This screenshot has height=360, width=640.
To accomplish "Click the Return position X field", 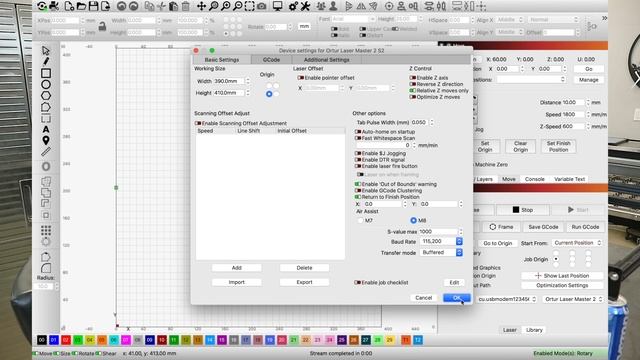I will click(382, 204).
